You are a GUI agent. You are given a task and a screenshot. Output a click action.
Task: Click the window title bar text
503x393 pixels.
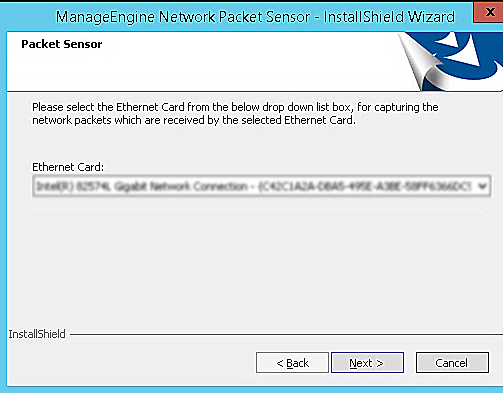point(255,17)
